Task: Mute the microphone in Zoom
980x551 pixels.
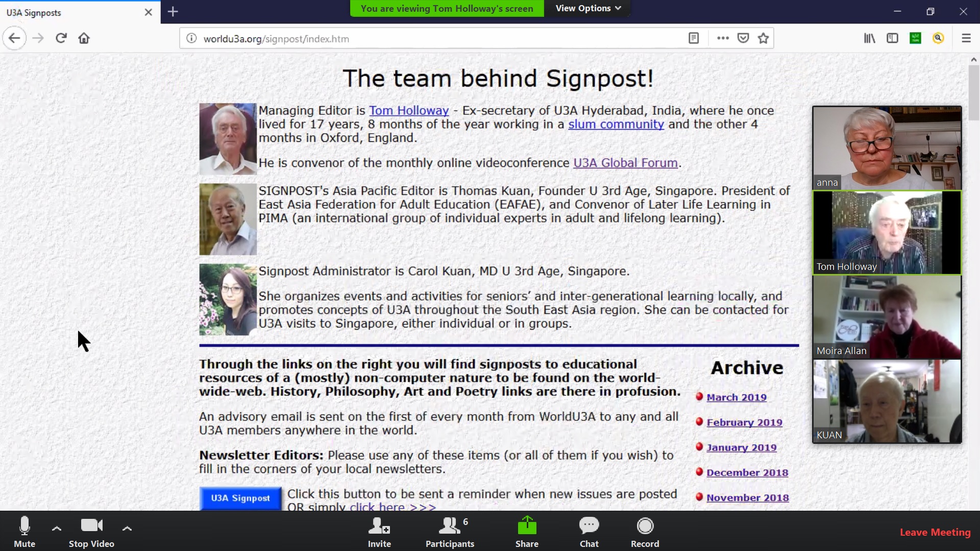Action: (x=24, y=532)
